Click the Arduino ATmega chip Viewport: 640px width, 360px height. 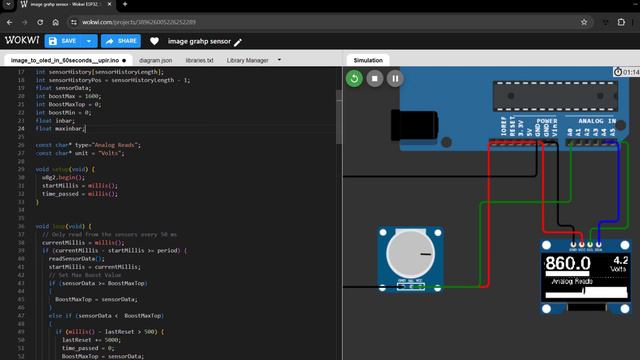click(555, 96)
